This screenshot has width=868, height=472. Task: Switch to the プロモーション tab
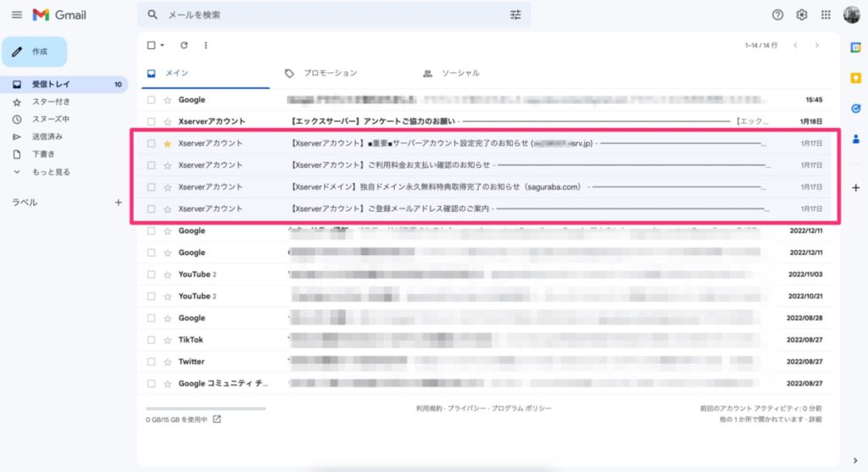click(x=331, y=73)
